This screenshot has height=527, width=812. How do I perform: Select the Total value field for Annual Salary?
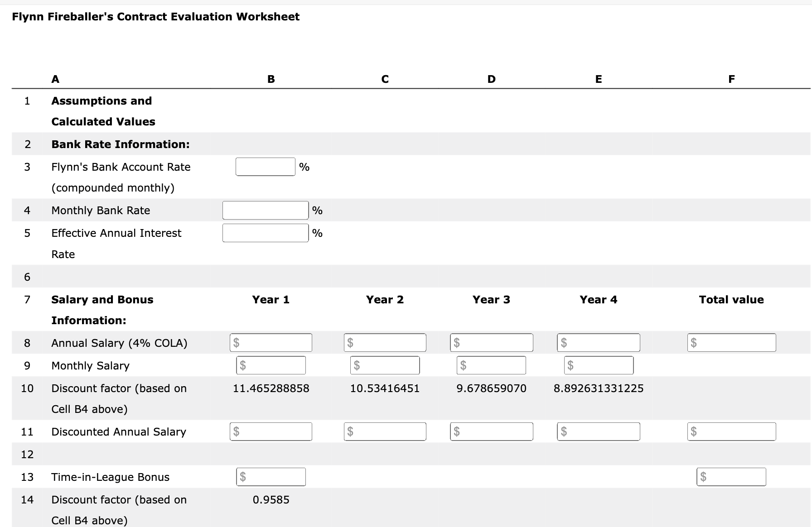coord(731,342)
